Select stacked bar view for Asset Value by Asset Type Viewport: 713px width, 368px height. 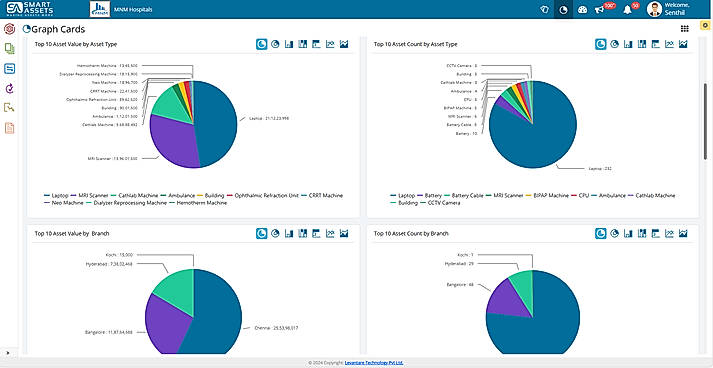tap(302, 44)
